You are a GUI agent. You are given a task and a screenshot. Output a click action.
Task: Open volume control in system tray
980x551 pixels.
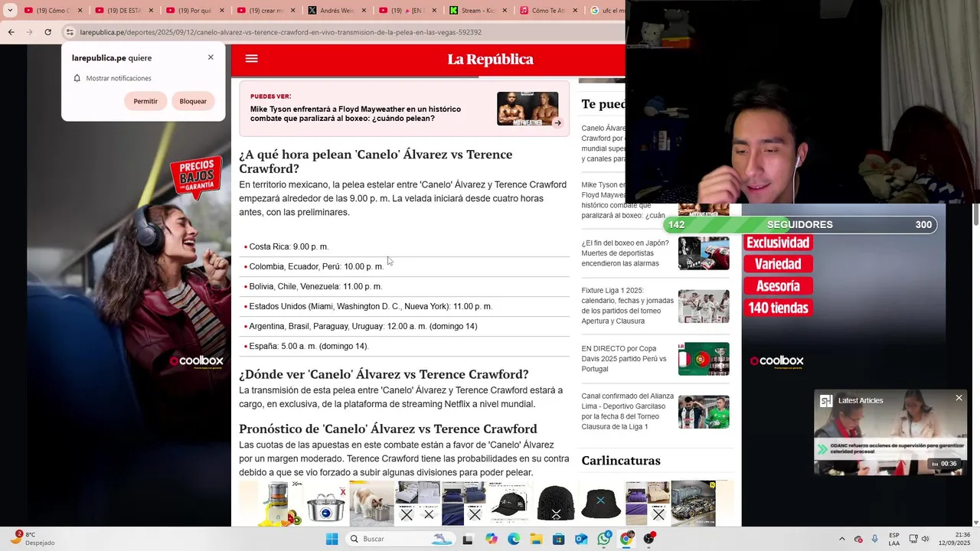coord(925,539)
